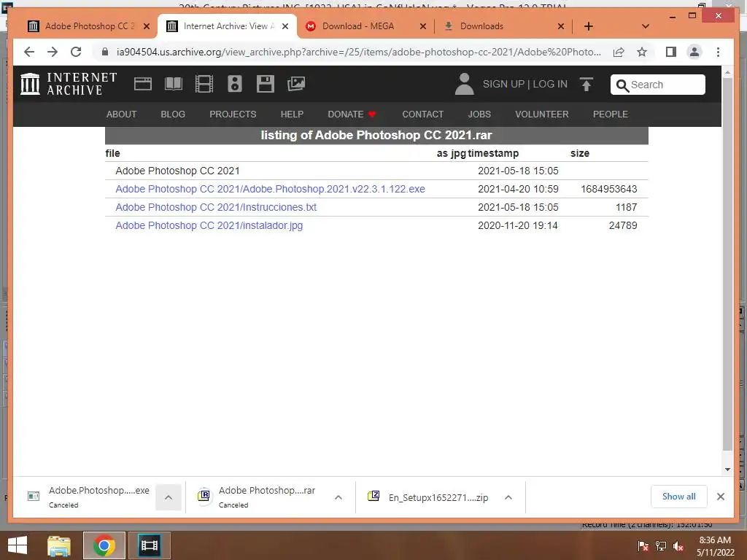Open Vegas Pro from the taskbar

click(x=150, y=545)
